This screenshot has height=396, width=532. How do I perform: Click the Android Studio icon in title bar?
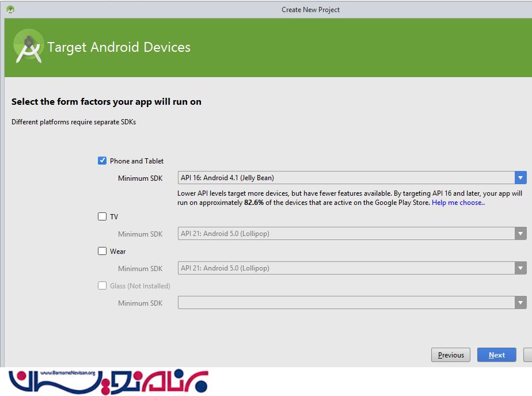pyautogui.click(x=10, y=9)
